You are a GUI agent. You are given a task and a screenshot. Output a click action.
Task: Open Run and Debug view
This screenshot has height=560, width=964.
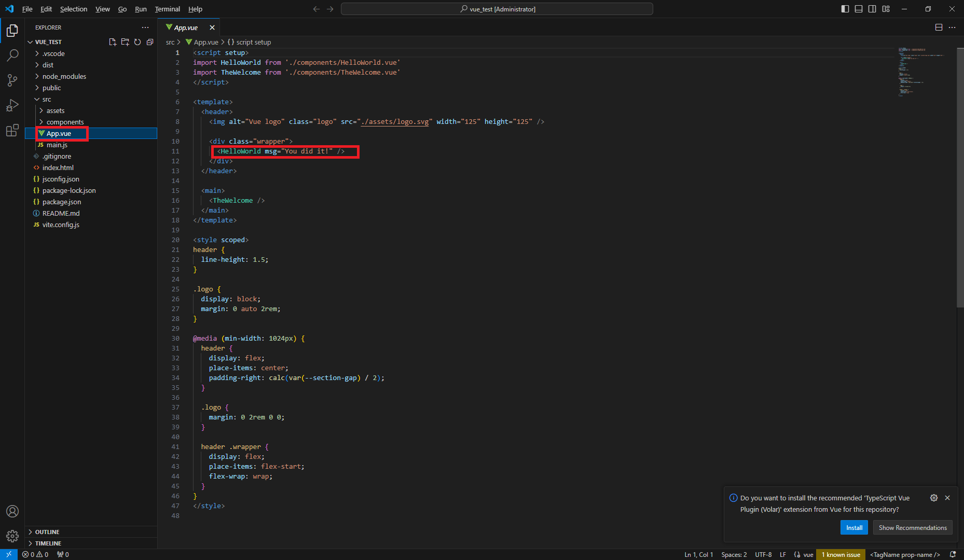12,105
